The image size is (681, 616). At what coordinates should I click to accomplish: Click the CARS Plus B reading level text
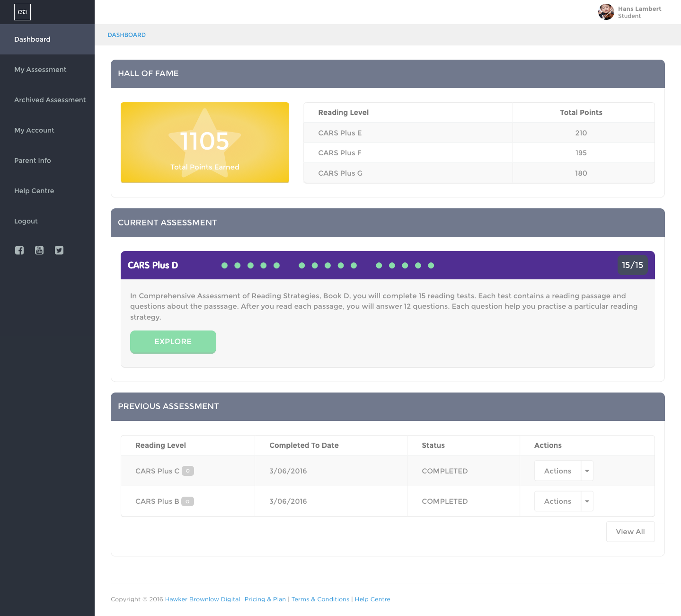tap(157, 501)
